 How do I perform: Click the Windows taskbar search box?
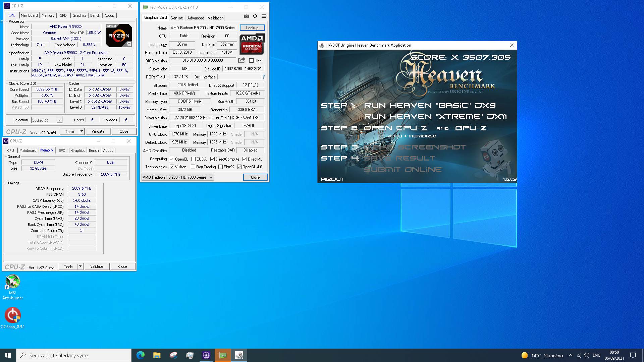pos(74,355)
